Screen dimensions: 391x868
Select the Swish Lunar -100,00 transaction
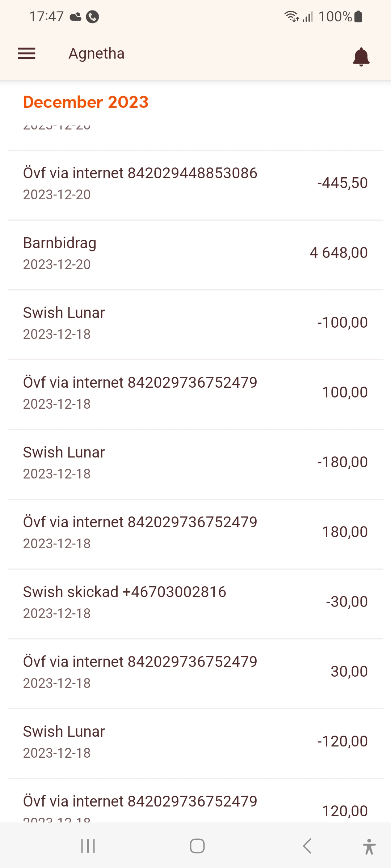195,323
